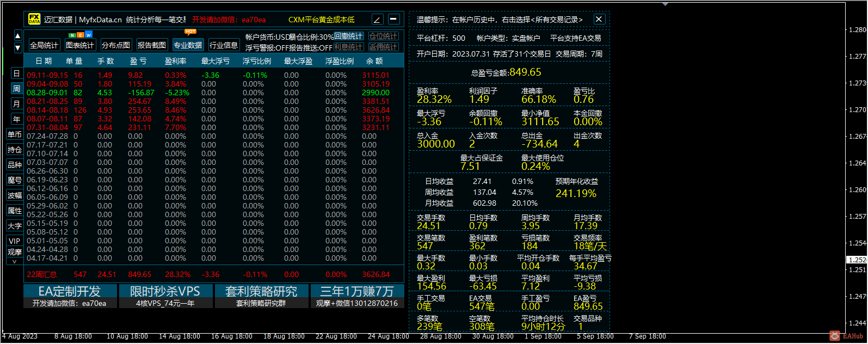Select the 观摩 sidebar button

click(15, 252)
